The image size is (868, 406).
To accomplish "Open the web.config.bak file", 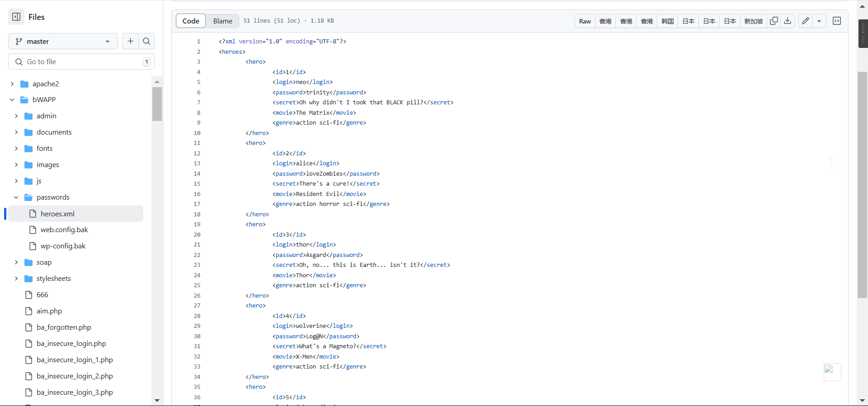I will (x=64, y=230).
